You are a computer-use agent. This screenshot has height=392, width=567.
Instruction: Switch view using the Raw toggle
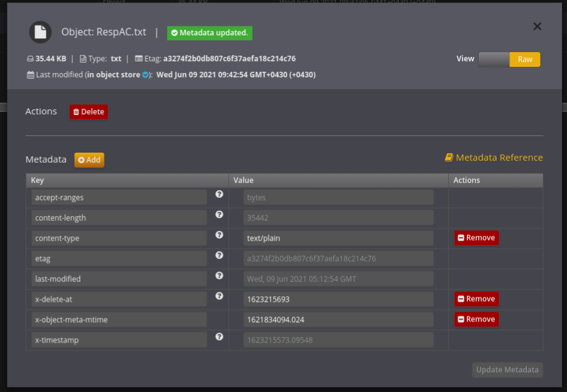pos(525,59)
